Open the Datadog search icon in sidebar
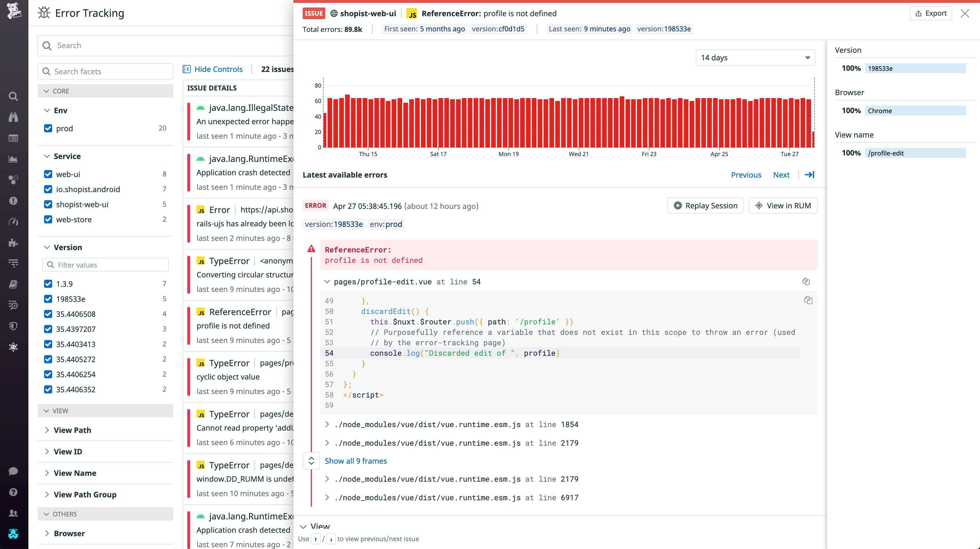This screenshot has width=980, height=549. click(x=13, y=96)
